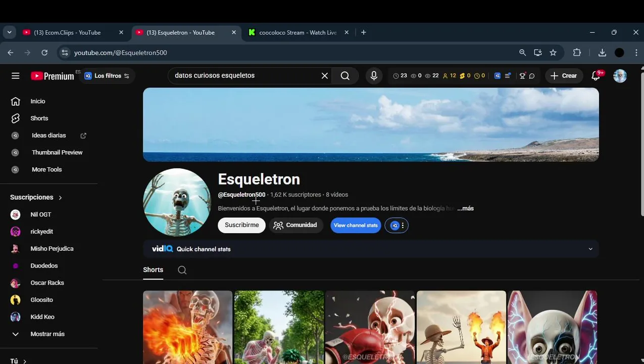Image resolution: width=644 pixels, height=364 pixels.
Task: Start voice search with the microphone
Action: point(374,76)
